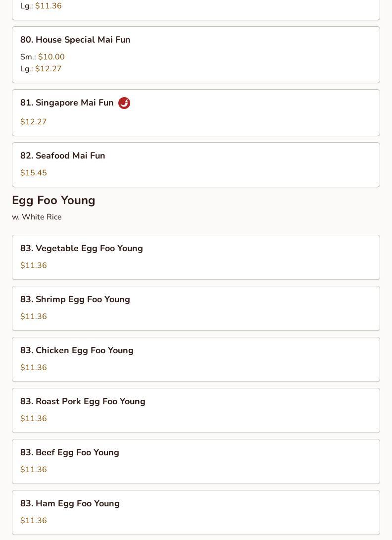Click the Beef Egg Foo Young $11.36 price

(33, 469)
